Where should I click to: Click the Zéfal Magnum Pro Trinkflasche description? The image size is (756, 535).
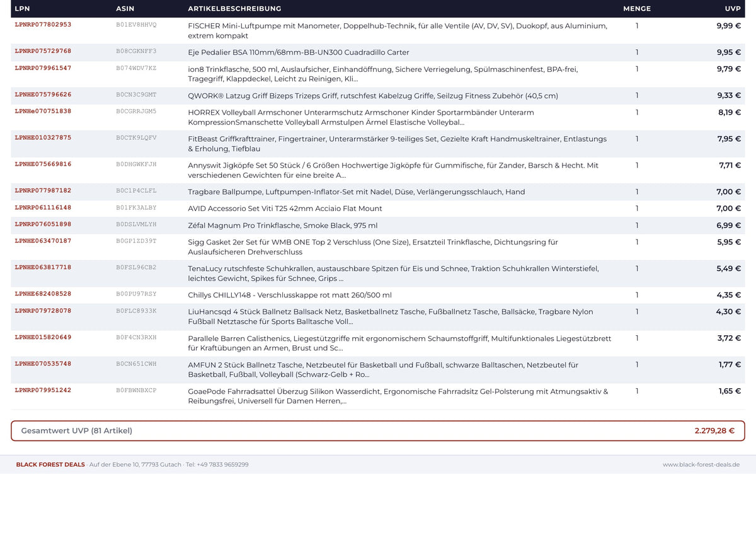click(283, 226)
